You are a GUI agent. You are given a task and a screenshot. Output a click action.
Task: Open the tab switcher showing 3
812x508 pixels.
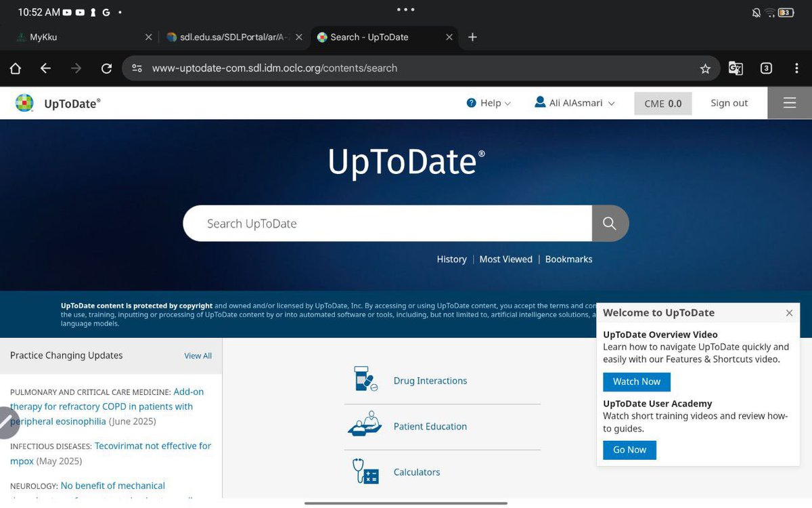click(x=766, y=68)
